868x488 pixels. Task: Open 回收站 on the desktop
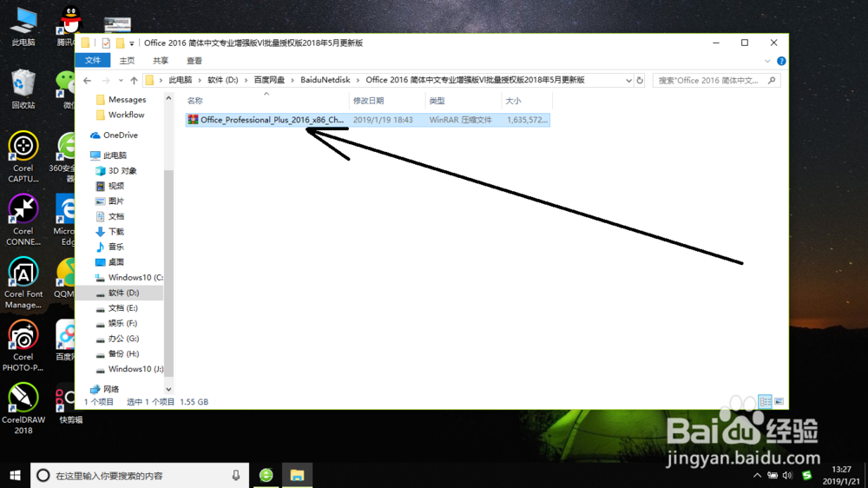pos(23,89)
